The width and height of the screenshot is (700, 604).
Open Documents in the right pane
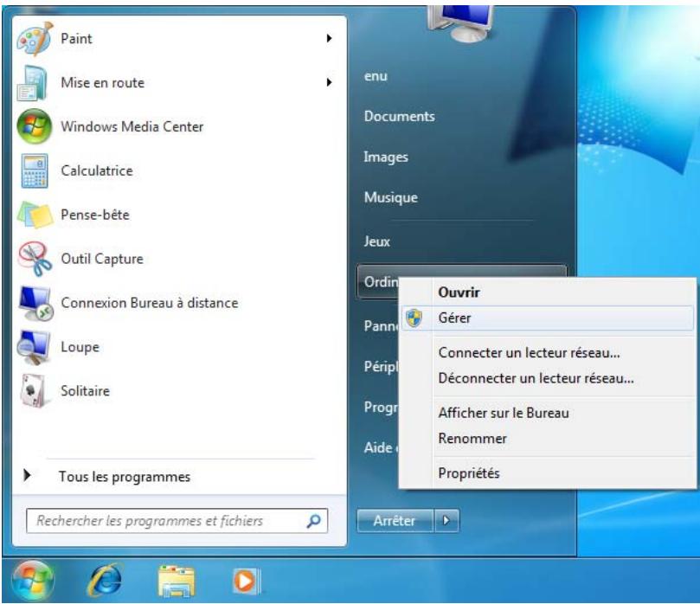pyautogui.click(x=400, y=117)
